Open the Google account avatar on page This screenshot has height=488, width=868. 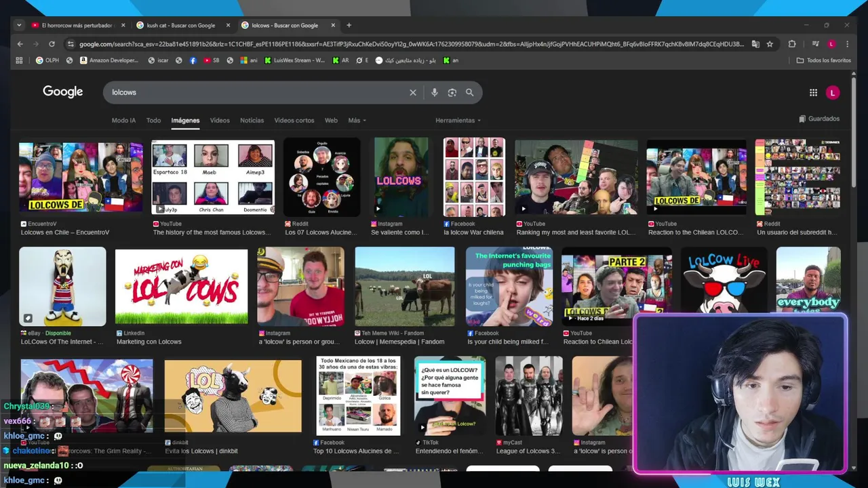(833, 93)
